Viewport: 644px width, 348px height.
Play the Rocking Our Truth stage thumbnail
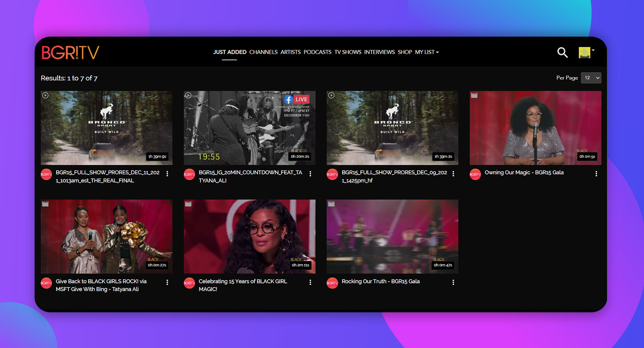(x=392, y=236)
